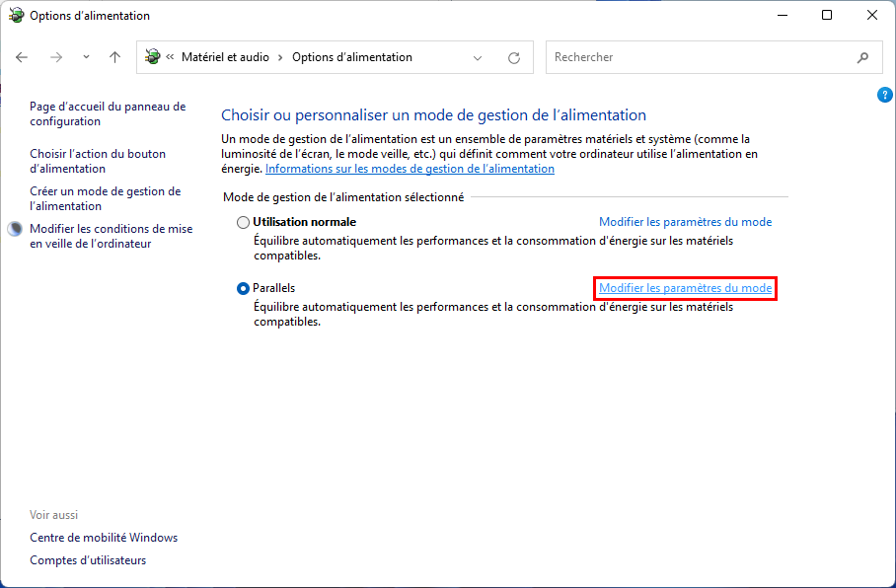Modify settings for Parallels plan
896x588 pixels.
(685, 288)
